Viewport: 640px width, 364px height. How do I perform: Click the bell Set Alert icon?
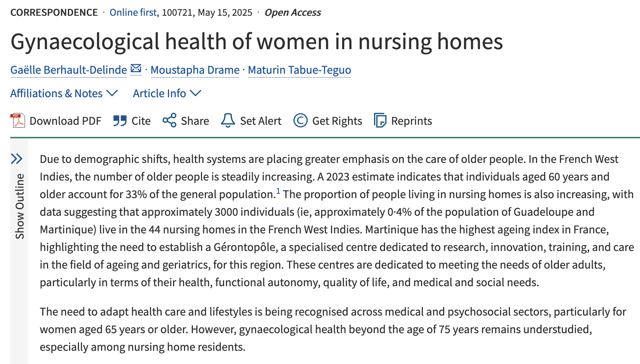[x=228, y=120]
